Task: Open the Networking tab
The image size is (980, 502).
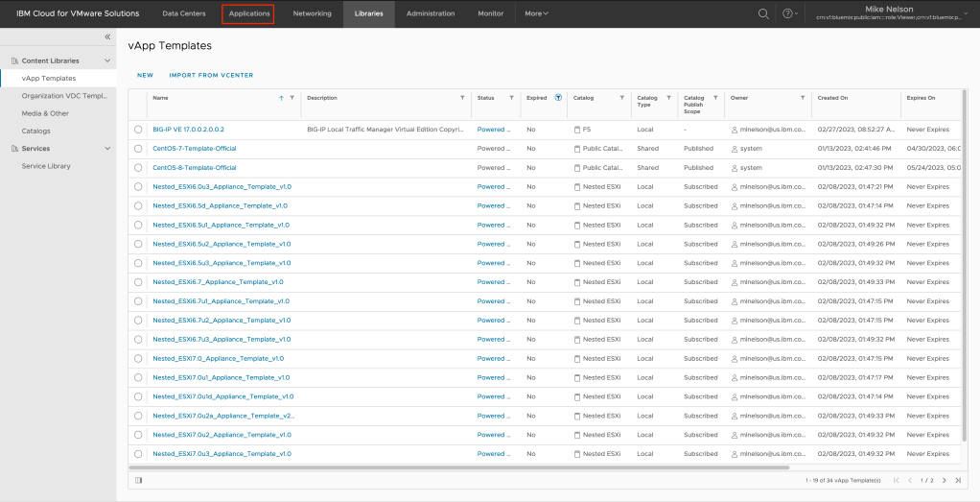Action: tap(312, 13)
